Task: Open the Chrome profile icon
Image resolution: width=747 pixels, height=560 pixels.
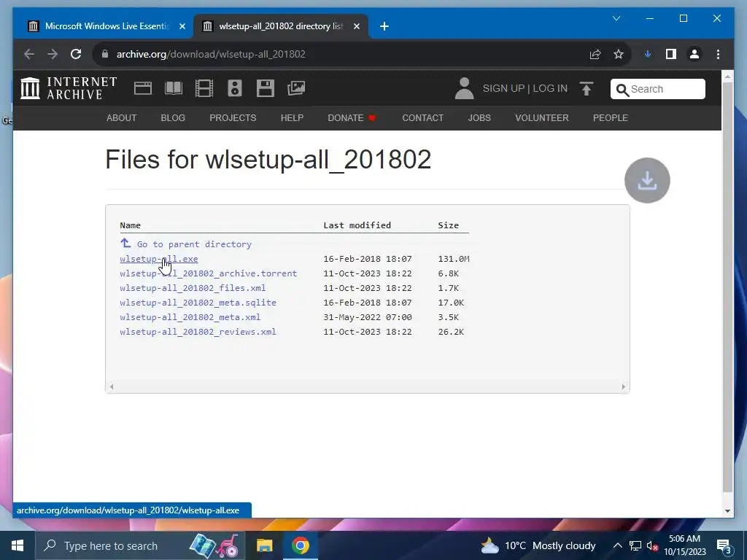Action: click(x=694, y=54)
